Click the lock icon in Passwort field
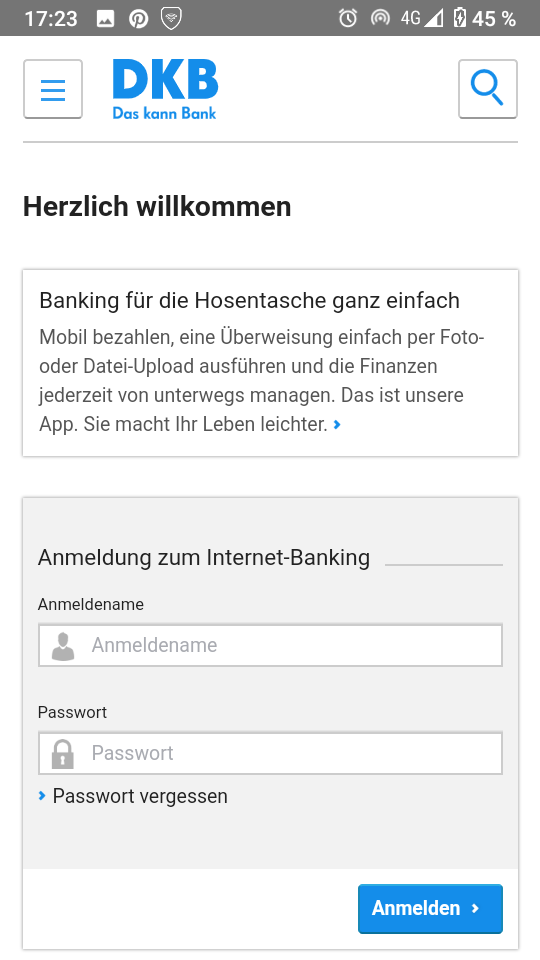This screenshot has width=540, height=960. (x=62, y=754)
